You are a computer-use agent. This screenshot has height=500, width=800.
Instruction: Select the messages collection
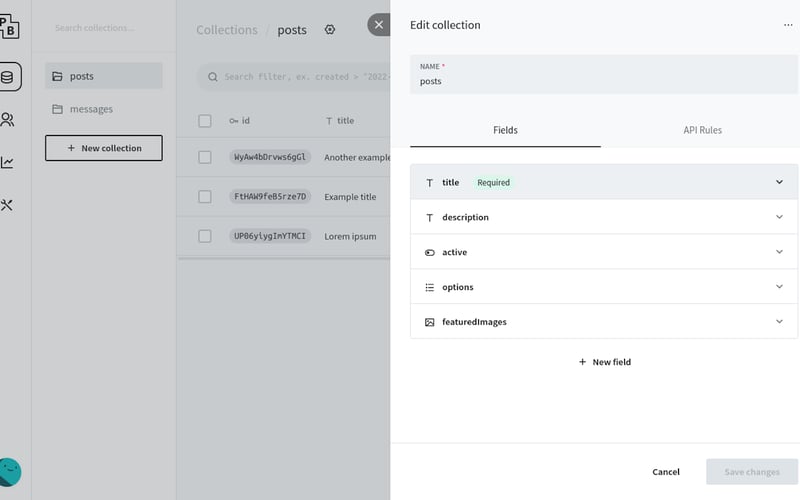pyautogui.click(x=104, y=109)
